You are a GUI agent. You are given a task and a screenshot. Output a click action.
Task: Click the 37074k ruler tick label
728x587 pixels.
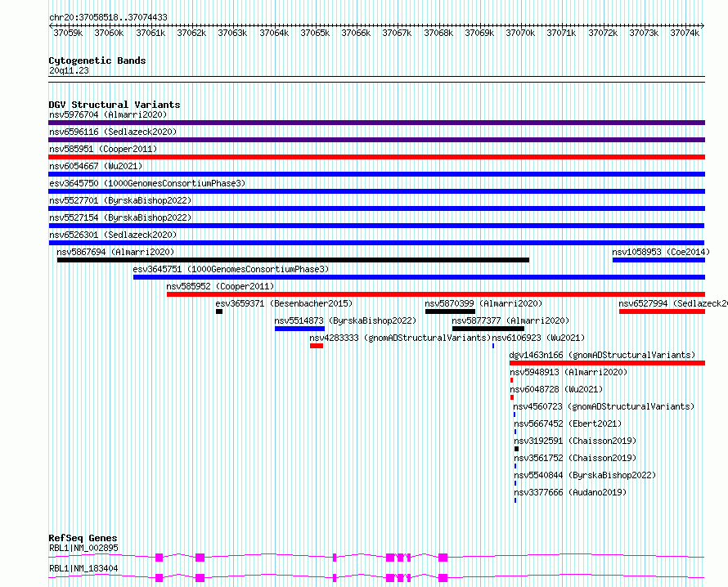(685, 33)
